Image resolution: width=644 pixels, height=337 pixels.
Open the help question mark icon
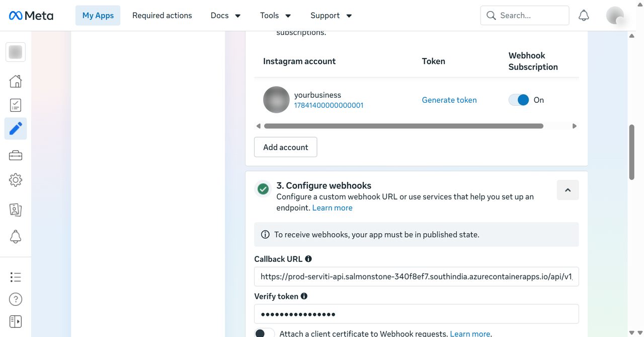point(16,299)
